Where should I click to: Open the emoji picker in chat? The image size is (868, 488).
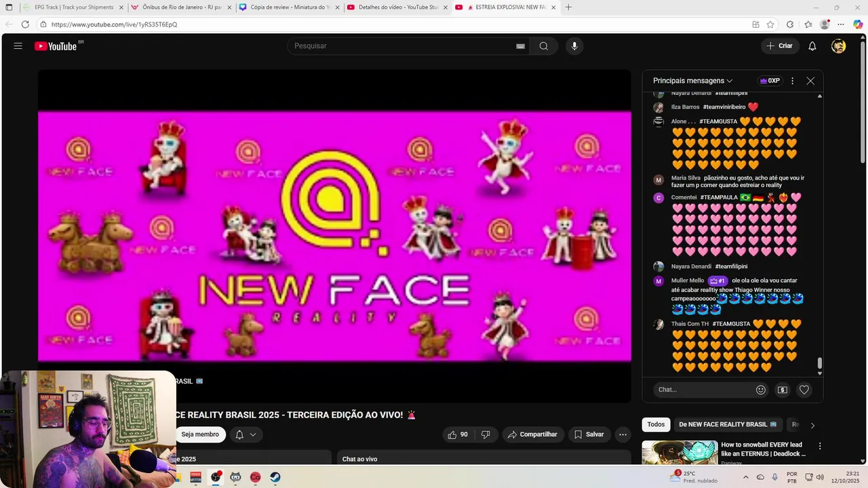[761, 390]
